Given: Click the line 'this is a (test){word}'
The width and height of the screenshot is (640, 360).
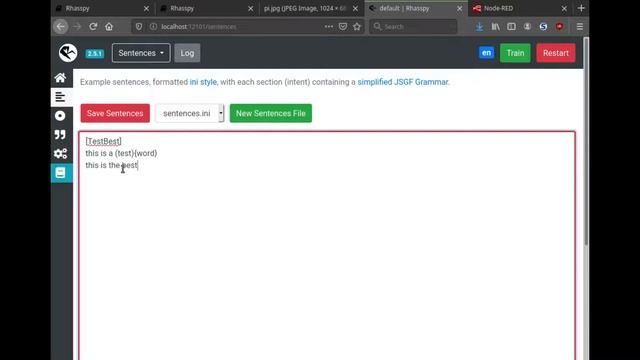Looking at the screenshot, I should pyautogui.click(x=121, y=153).
